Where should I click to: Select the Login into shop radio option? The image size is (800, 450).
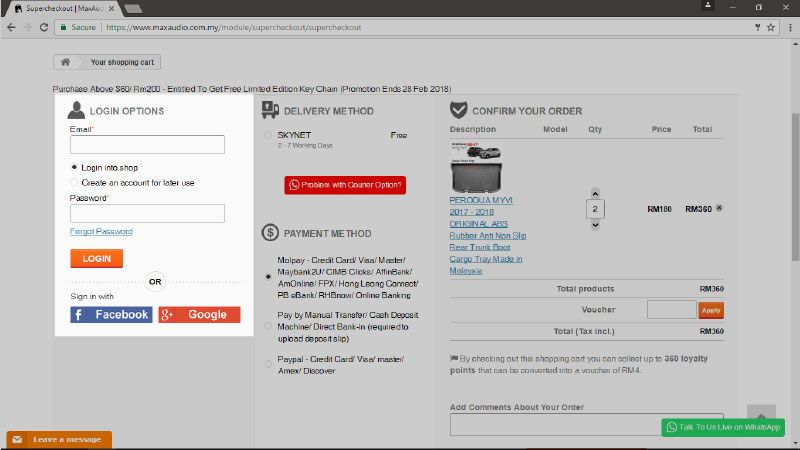click(74, 167)
